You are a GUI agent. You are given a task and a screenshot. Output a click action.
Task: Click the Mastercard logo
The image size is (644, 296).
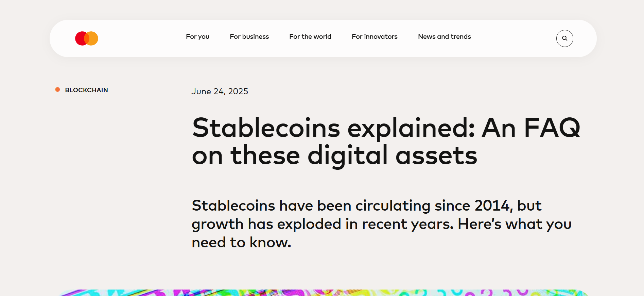[x=86, y=38]
